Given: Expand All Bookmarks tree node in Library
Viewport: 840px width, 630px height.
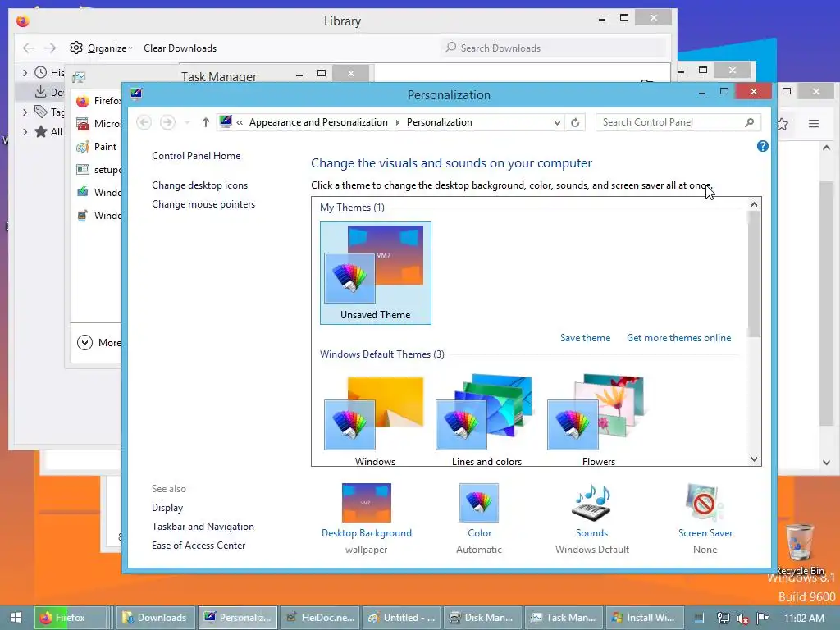Looking at the screenshot, I should (25, 132).
